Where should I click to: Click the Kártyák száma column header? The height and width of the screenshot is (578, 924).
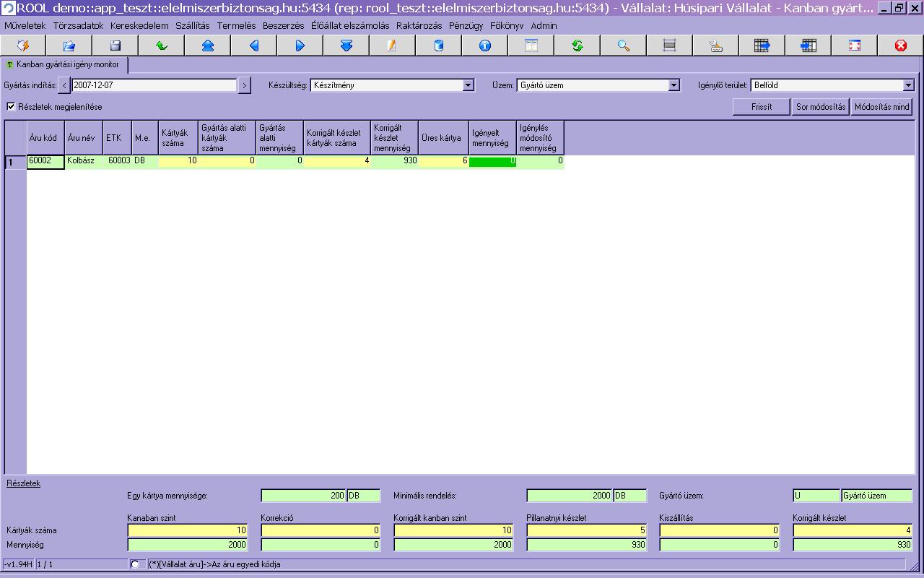click(178, 138)
